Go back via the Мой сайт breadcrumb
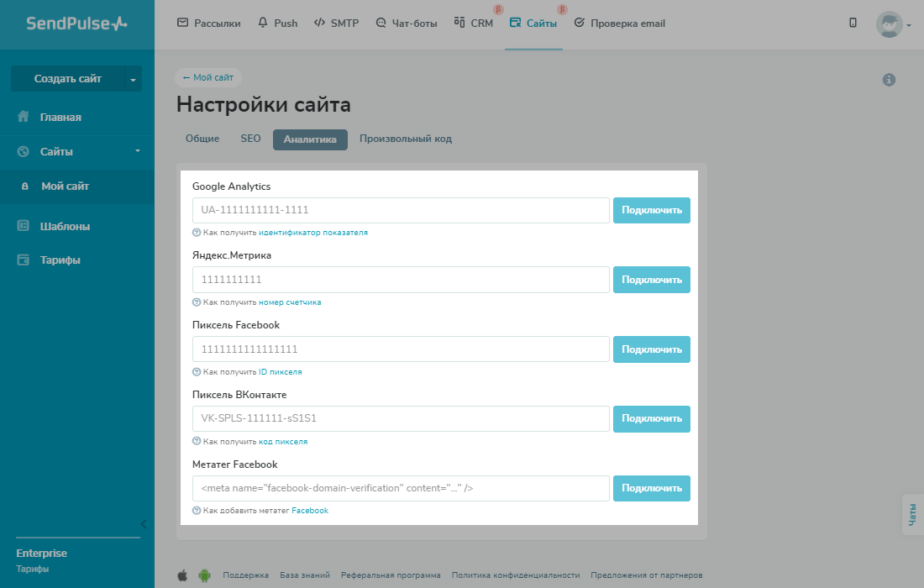Image resolution: width=924 pixels, height=588 pixels. coord(208,77)
